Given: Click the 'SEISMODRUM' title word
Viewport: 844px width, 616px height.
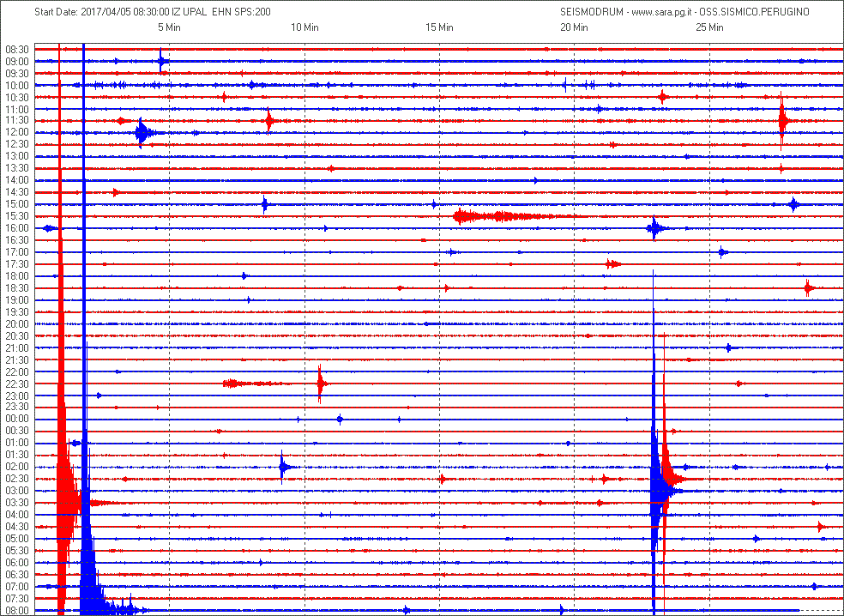Looking at the screenshot, I should [592, 12].
